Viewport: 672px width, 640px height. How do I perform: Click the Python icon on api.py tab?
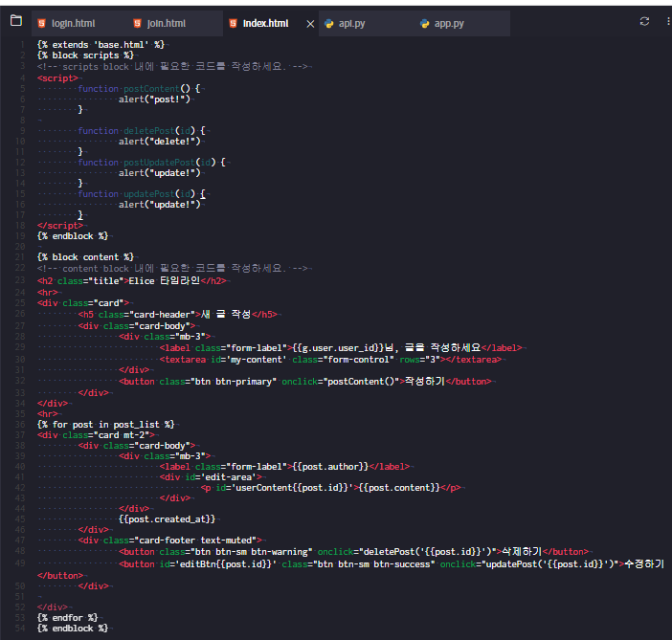coord(328,24)
